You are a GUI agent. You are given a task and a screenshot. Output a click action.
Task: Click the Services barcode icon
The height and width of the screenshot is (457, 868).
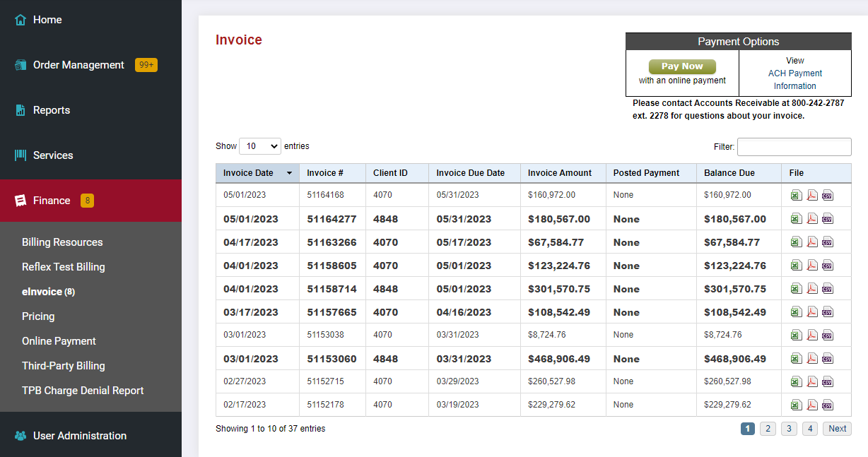(x=20, y=155)
